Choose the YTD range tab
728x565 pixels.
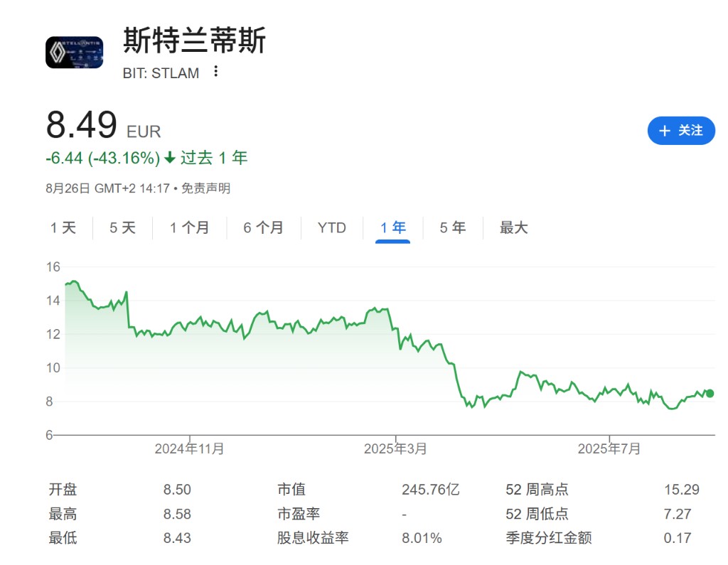pyautogui.click(x=332, y=228)
